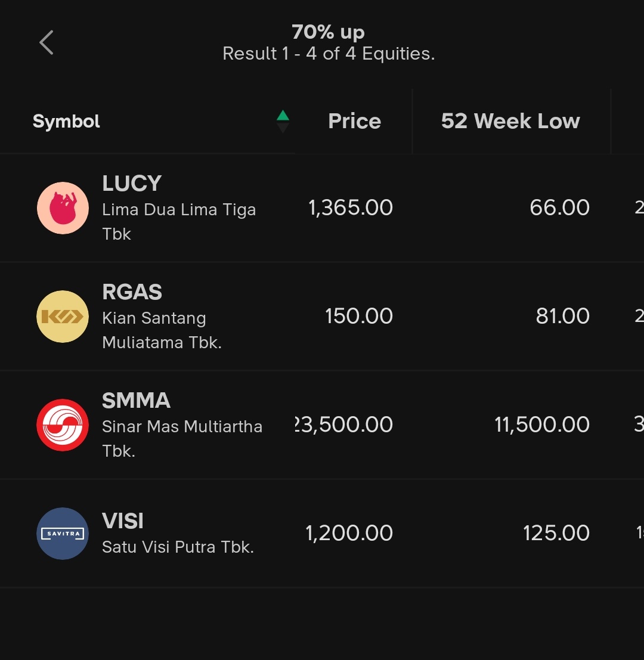The height and width of the screenshot is (660, 644).
Task: Go back using the left chevron arrow
Action: [x=47, y=42]
